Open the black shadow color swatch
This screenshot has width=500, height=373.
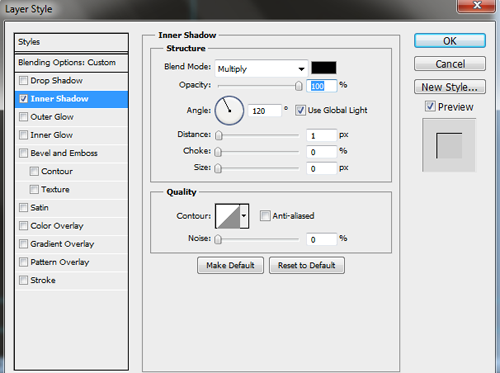pyautogui.click(x=324, y=68)
